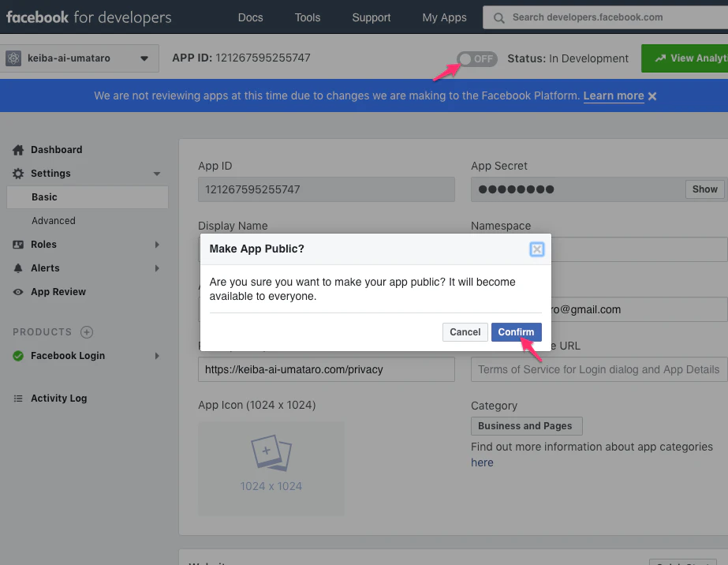Click the search developers.facebook.com field
Image resolution: width=728 pixels, height=565 pixels.
tap(606, 17)
